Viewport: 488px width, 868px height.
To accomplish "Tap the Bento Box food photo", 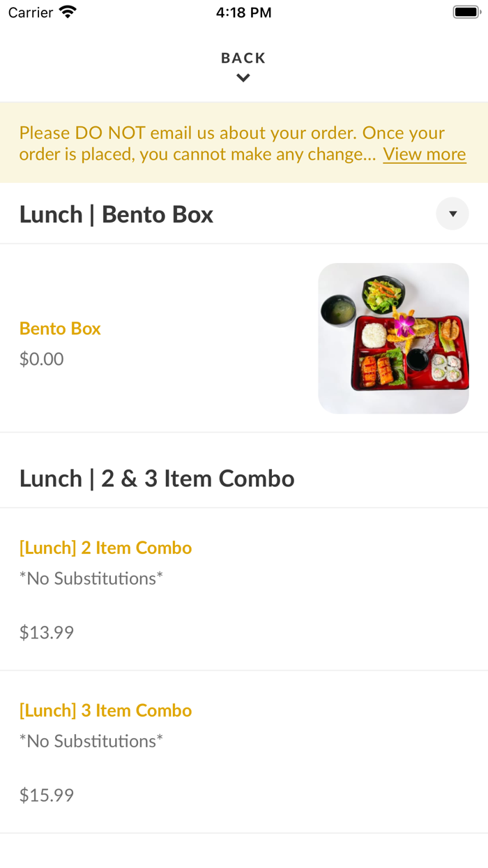I will (393, 338).
